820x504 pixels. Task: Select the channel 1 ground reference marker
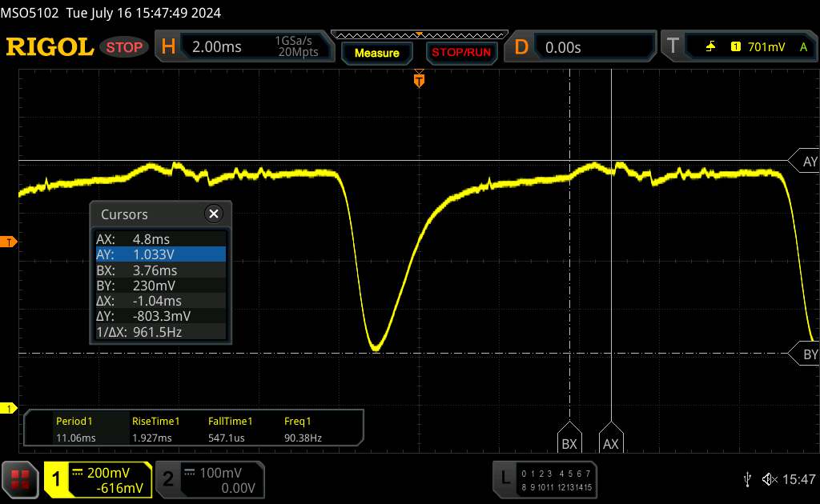click(x=9, y=409)
